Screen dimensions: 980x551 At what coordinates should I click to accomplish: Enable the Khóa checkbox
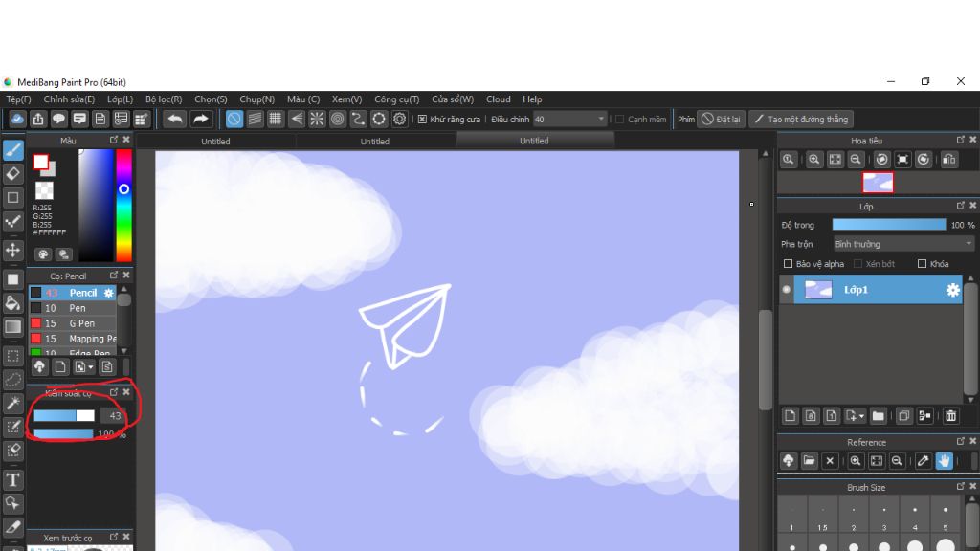922,264
